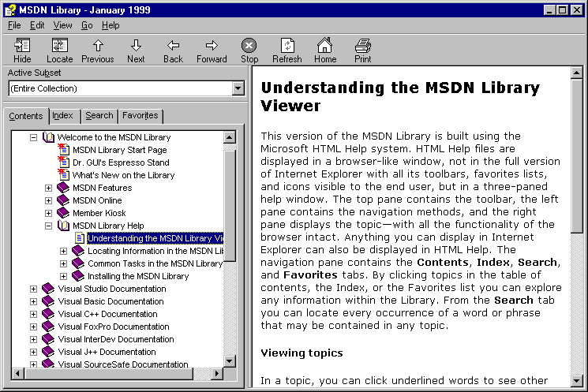
Task: Navigate Back using toolbar icon
Action: [173, 46]
